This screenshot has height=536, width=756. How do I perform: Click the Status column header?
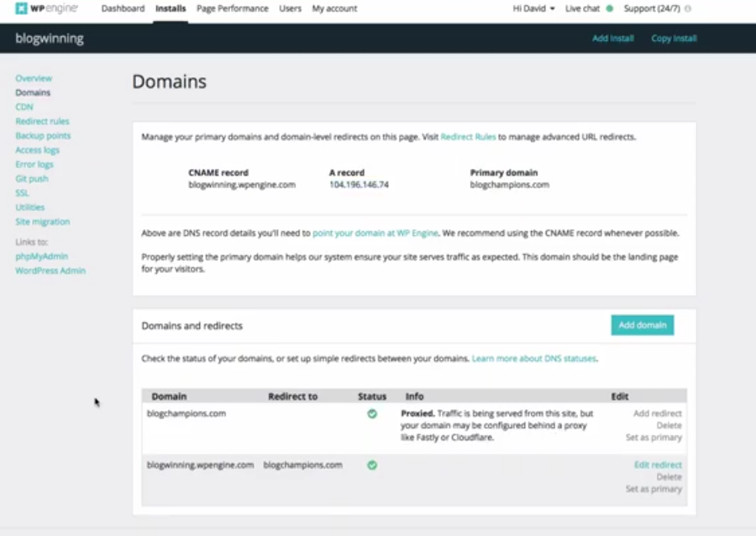[372, 397]
